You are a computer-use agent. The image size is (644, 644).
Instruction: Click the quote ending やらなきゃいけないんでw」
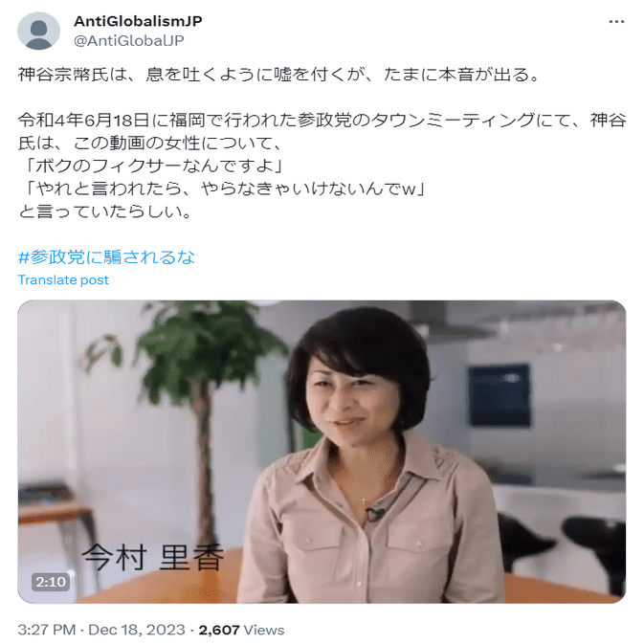tap(222, 189)
